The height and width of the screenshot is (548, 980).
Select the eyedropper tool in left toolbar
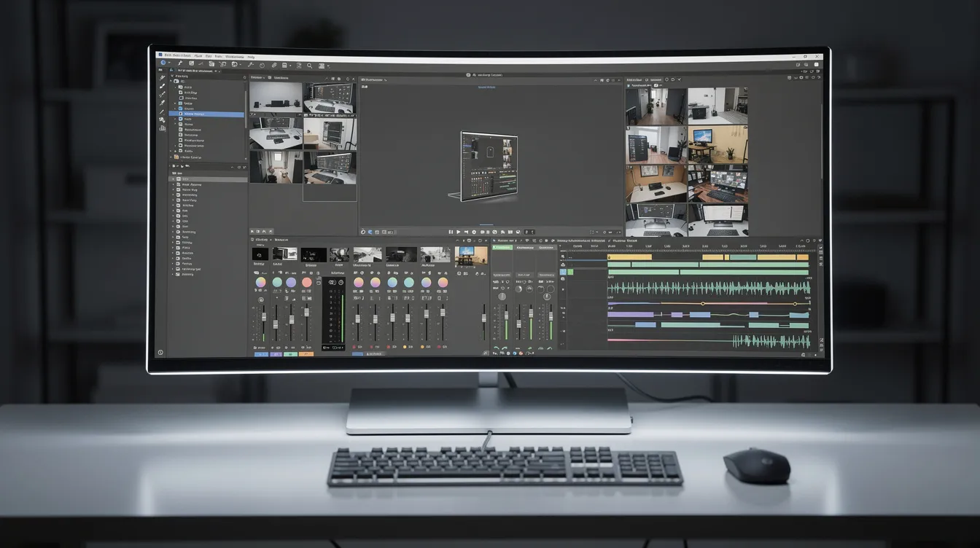tap(162, 103)
